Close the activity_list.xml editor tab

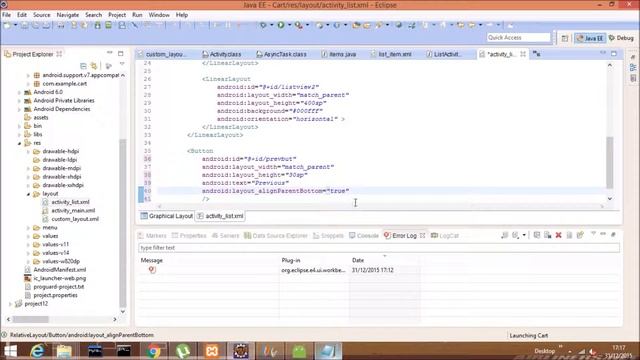[523, 54]
